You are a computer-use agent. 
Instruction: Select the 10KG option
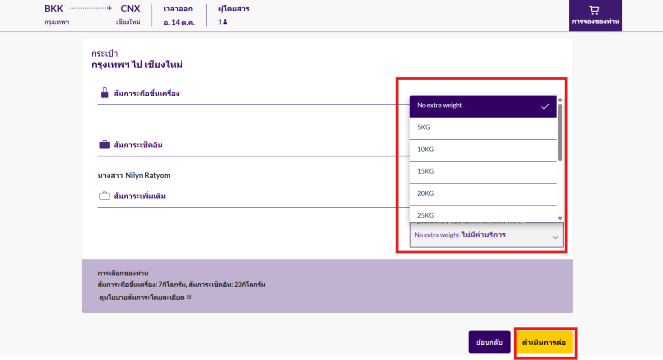483,150
